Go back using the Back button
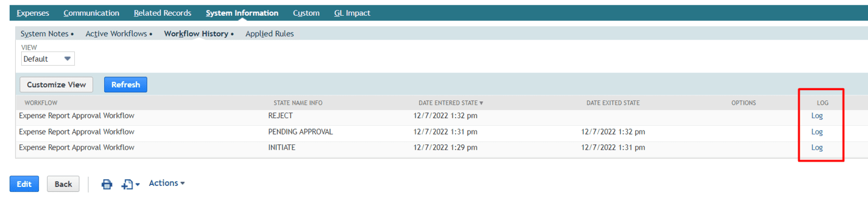The image size is (868, 200). [x=63, y=184]
